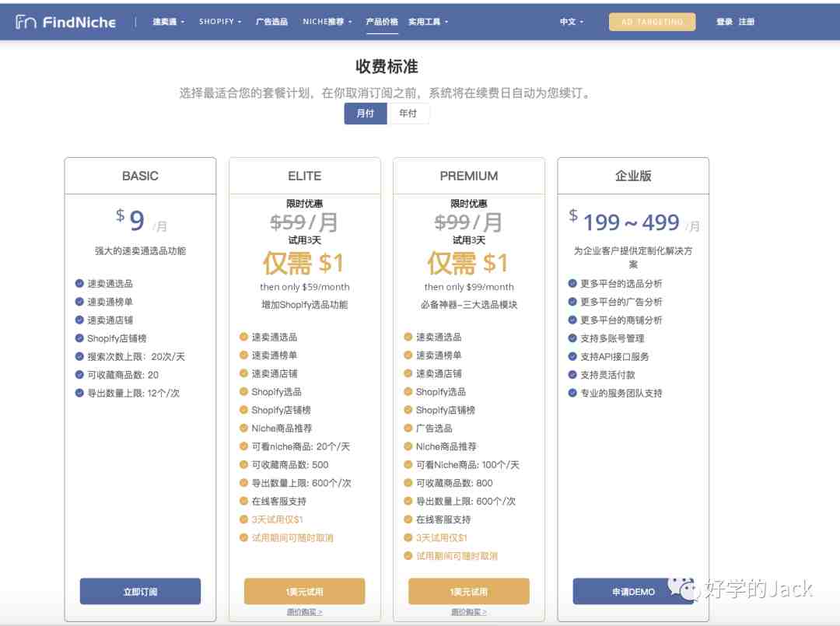Click "可收藏商品数: 20" in BASIC
Screen dimensions: 840x626
(x=123, y=375)
